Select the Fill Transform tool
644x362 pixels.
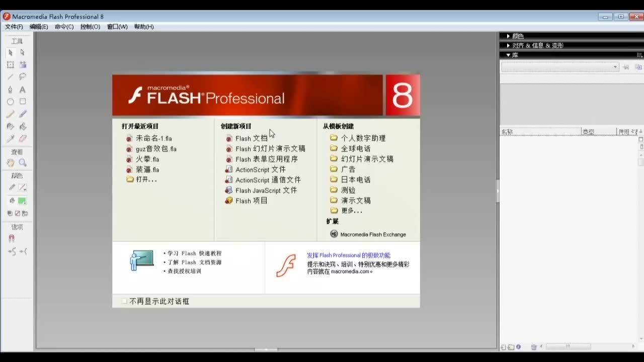(x=23, y=65)
